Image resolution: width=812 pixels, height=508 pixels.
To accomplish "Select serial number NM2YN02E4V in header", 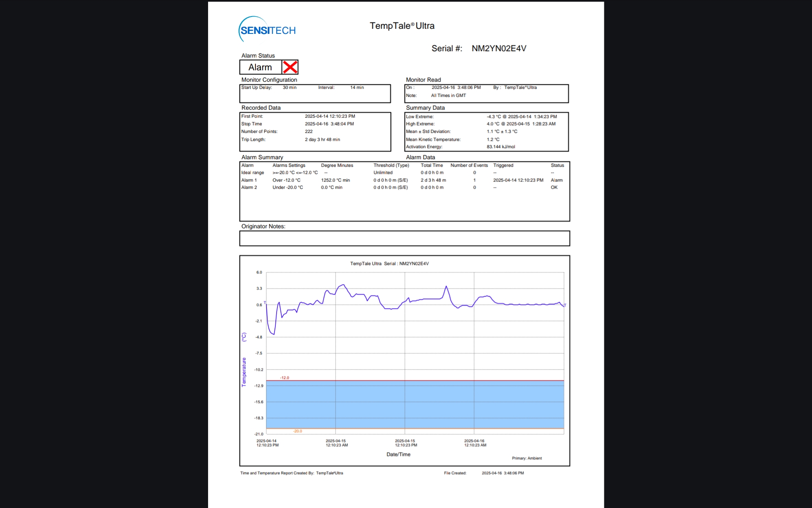I will click(499, 48).
